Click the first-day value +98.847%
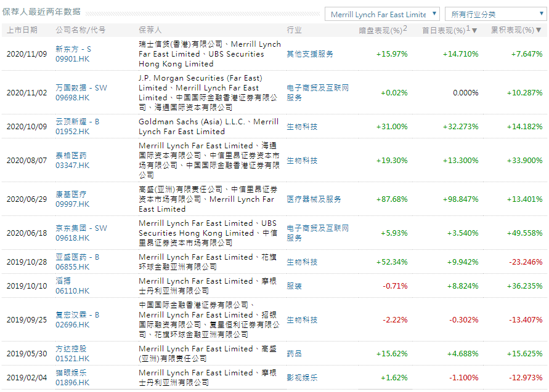 (460, 199)
